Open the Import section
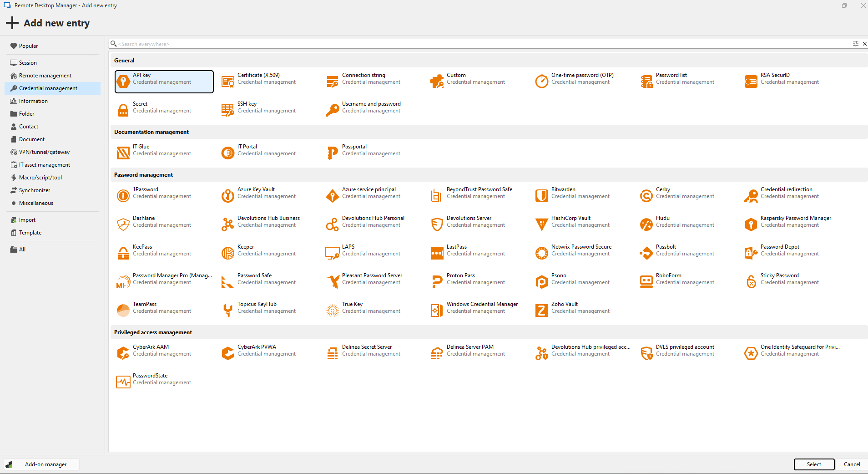This screenshot has width=868, height=474. pyautogui.click(x=52, y=220)
